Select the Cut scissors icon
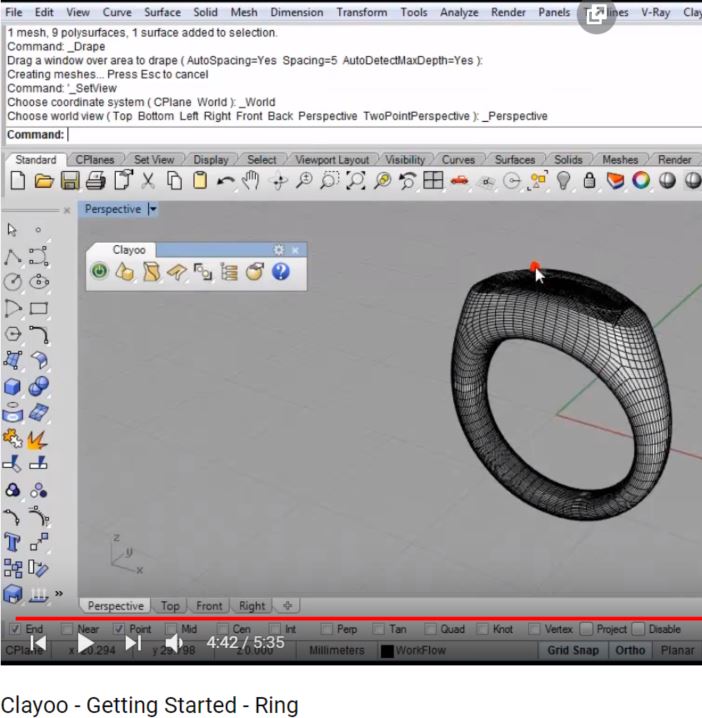The image size is (702, 718). (148, 180)
